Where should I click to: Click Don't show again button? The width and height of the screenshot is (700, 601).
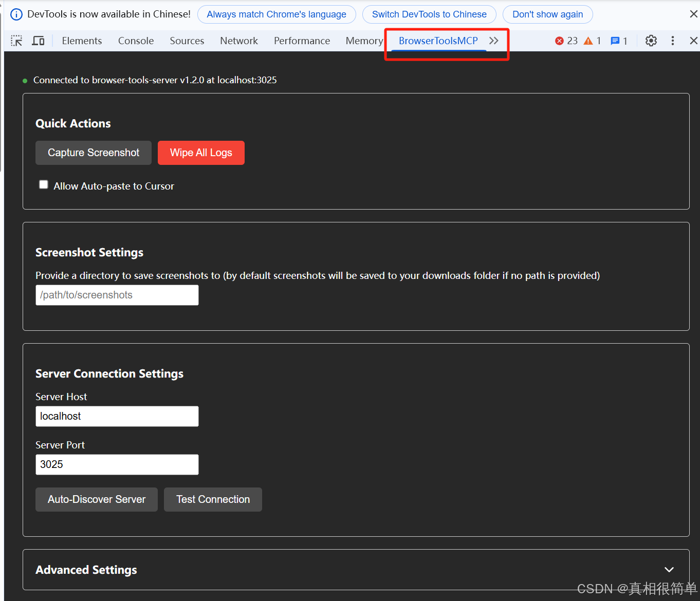click(x=547, y=14)
